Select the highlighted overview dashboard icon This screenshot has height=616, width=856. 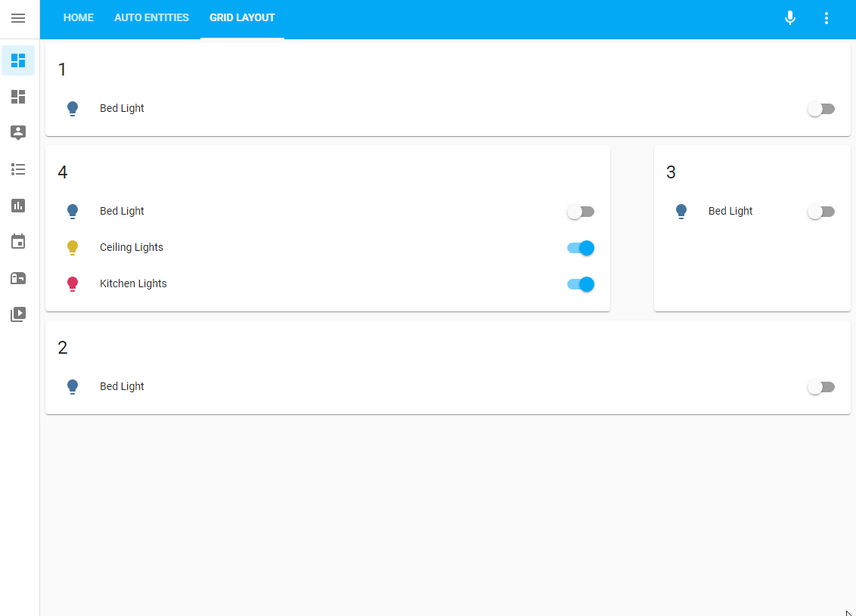[x=18, y=60]
